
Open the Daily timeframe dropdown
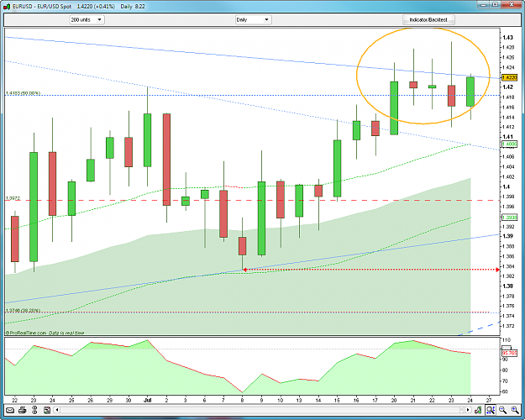coord(253,20)
